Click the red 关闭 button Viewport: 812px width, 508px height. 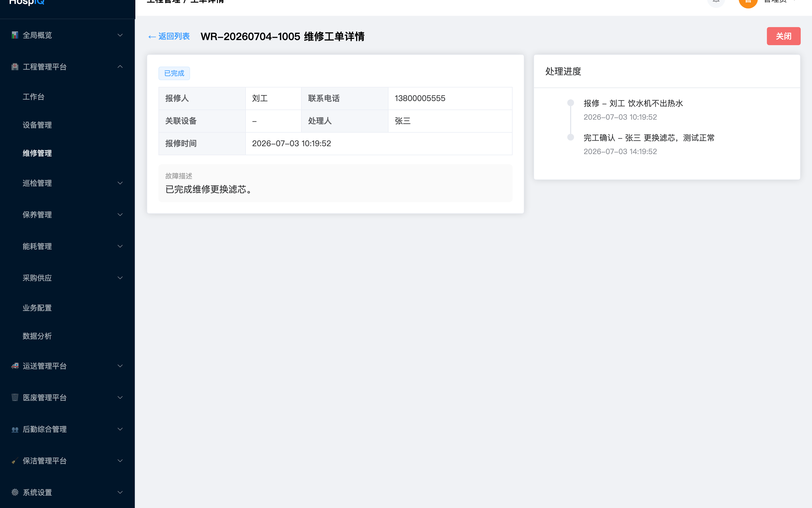(x=784, y=36)
